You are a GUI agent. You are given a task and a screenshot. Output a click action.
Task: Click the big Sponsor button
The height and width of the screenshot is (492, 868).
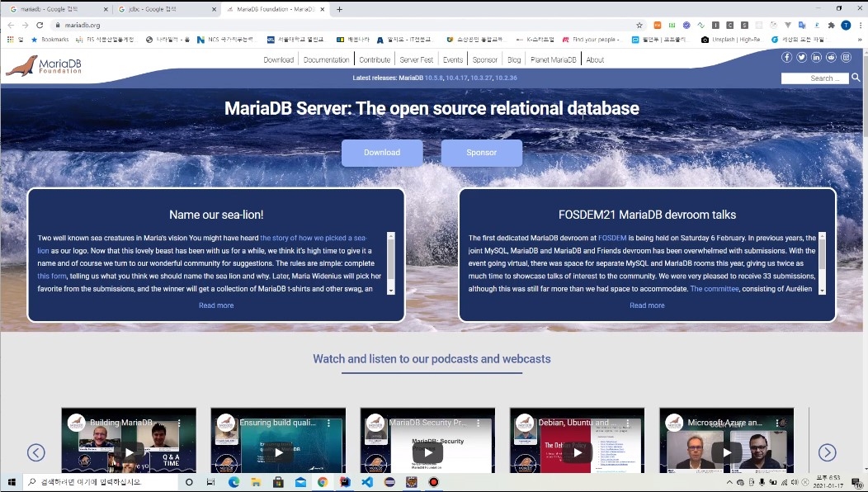tap(482, 153)
